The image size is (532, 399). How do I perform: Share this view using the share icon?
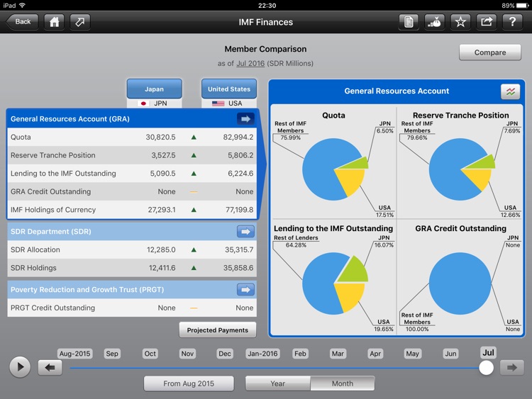point(486,22)
